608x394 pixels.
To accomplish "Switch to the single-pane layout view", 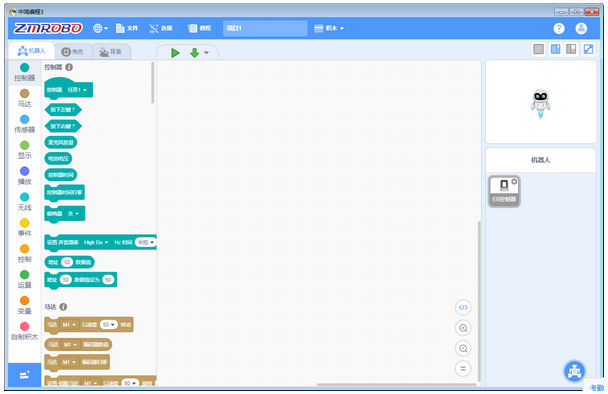I will point(538,49).
